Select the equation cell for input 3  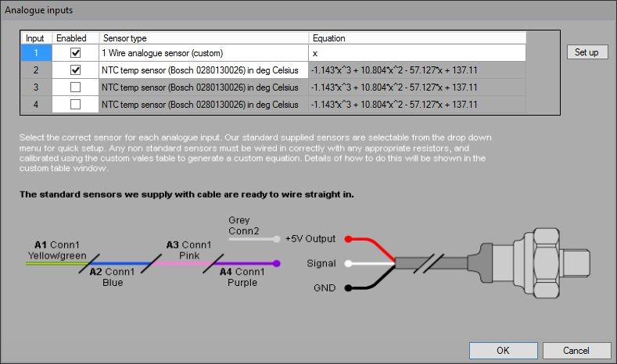tap(416, 87)
